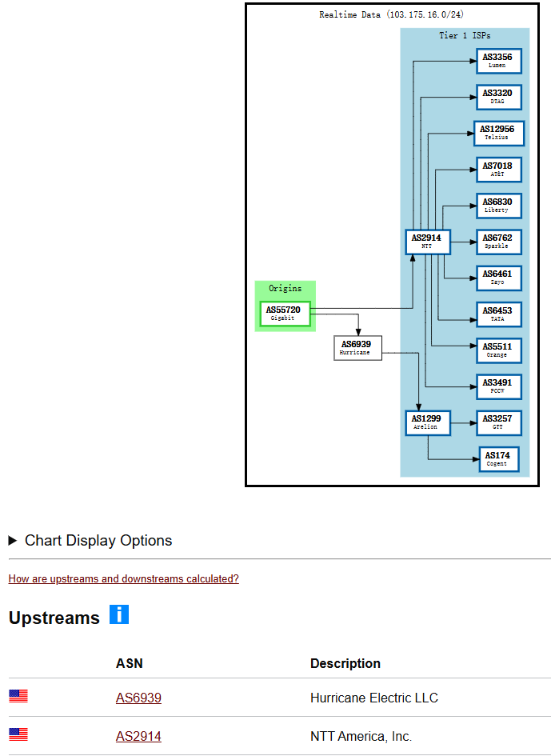This screenshot has width=551, height=756.
Task: Click the blue info icon beside Upstreams
Action: (x=119, y=614)
